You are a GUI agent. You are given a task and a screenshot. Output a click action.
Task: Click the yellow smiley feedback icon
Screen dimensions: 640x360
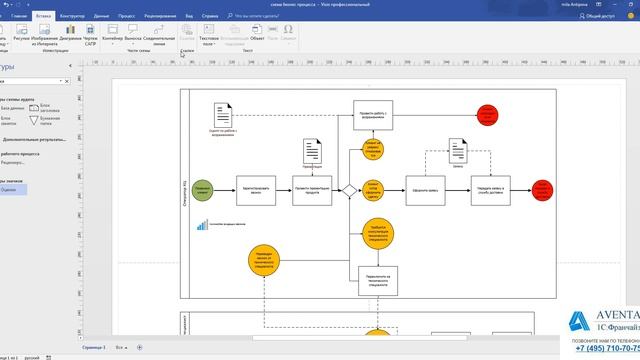pos(631,16)
